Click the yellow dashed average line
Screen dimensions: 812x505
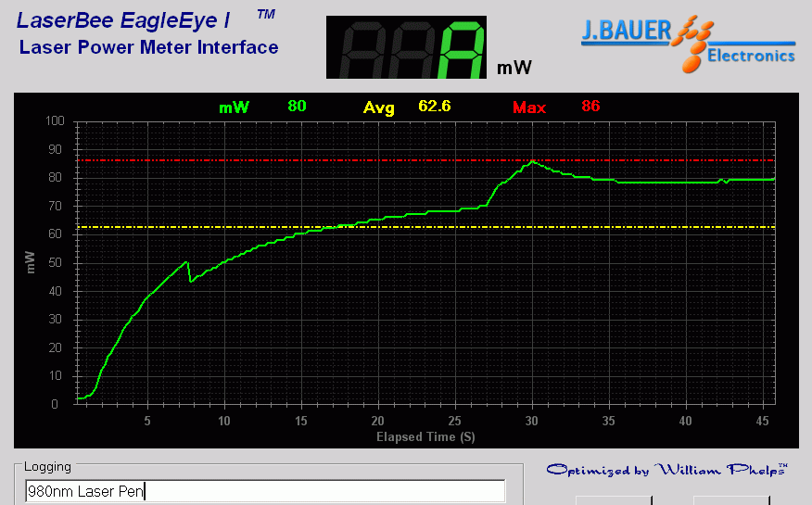649,227
